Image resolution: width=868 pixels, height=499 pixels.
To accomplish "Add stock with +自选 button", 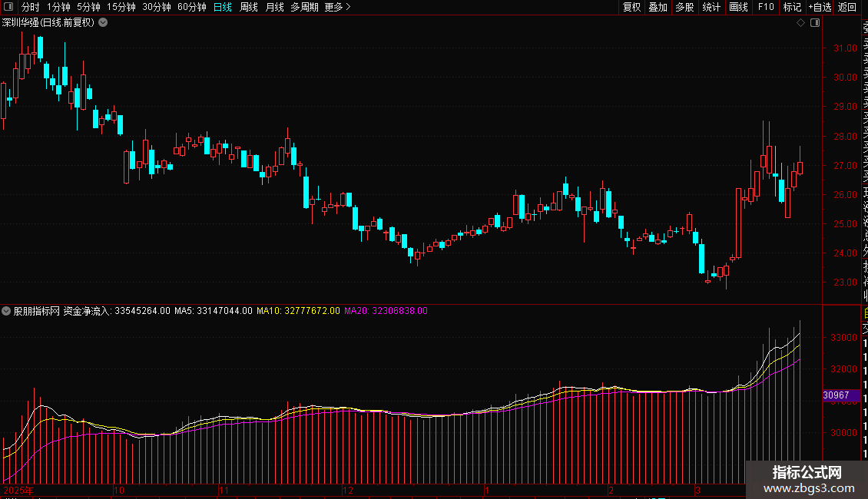I will 820,7.
